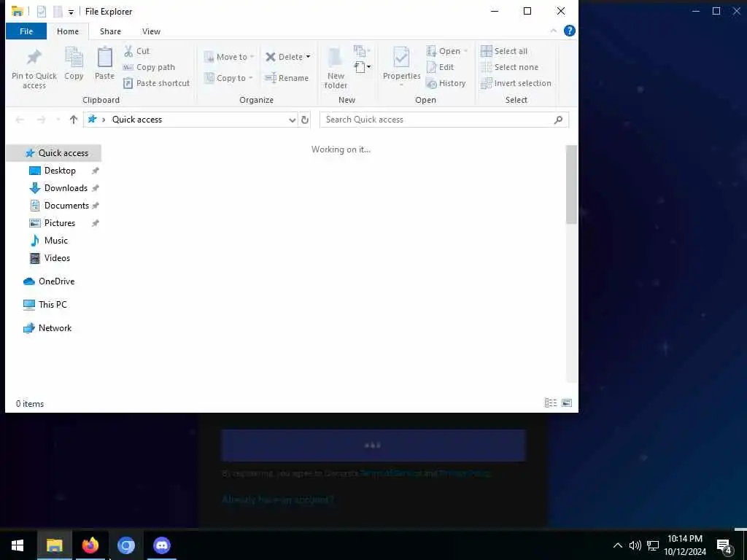Collapse the ribbon with chevron
Image resolution: width=747 pixels, height=560 pixels.
[553, 31]
